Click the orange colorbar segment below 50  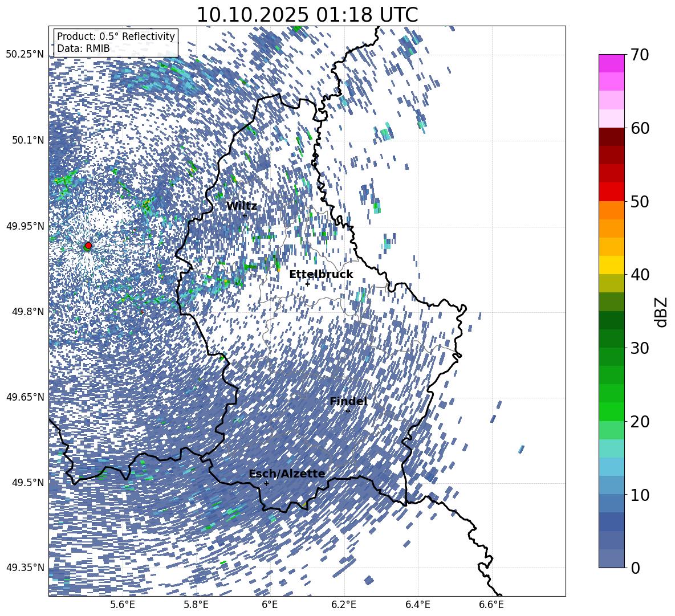[611, 210]
